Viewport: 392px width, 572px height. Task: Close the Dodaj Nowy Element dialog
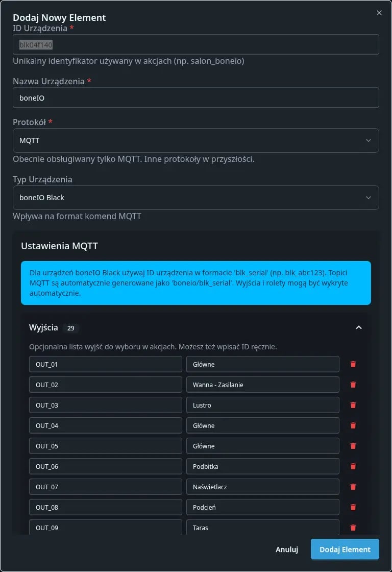[379, 13]
